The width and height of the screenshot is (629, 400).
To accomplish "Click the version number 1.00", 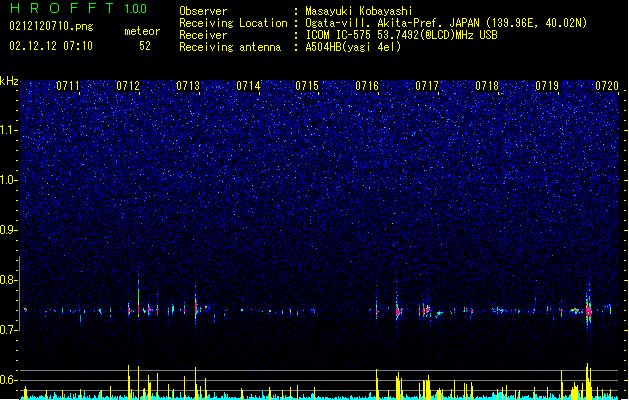I will coord(136,9).
